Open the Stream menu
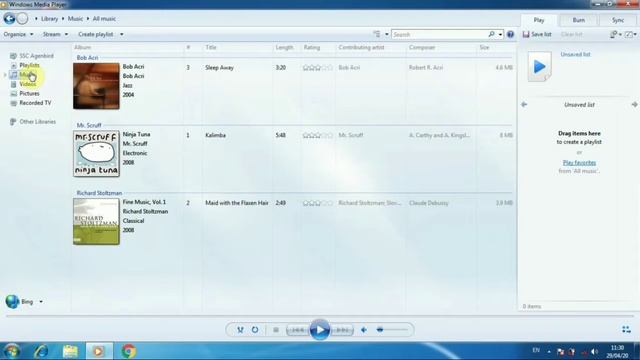Image resolution: width=640 pixels, height=360 pixels. (x=56, y=34)
